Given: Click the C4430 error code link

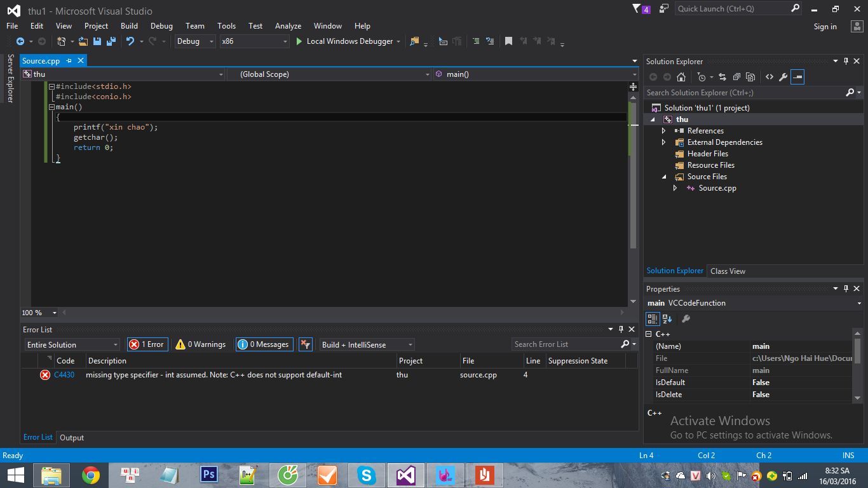Looking at the screenshot, I should [x=64, y=375].
